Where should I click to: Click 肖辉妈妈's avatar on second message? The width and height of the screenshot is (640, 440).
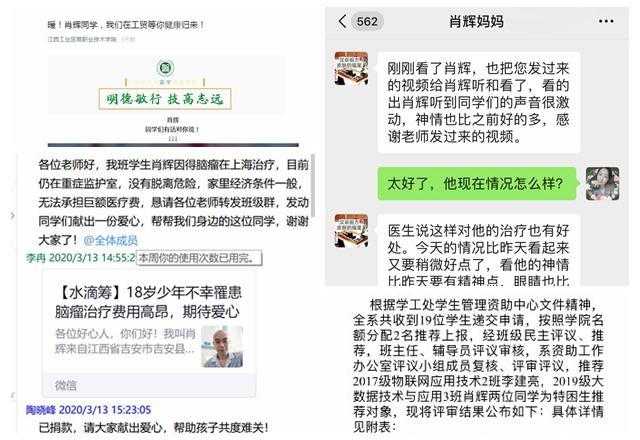click(x=351, y=231)
